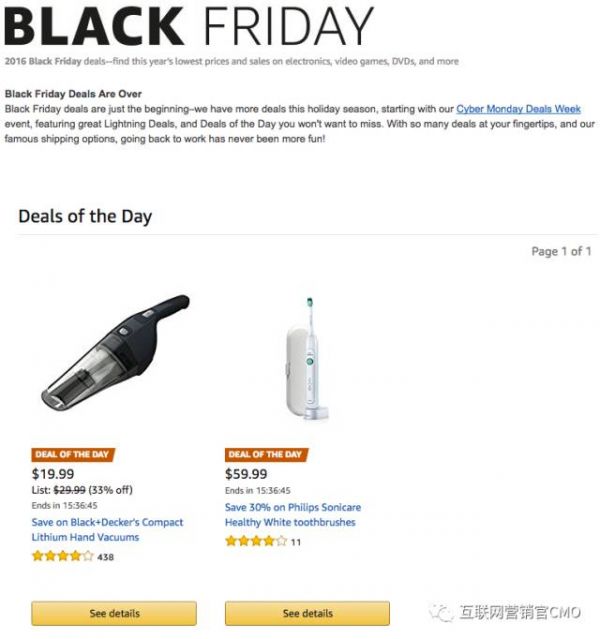The width and height of the screenshot is (600, 639).
Task: Click the $59.99 deal price
Action: coord(246,474)
